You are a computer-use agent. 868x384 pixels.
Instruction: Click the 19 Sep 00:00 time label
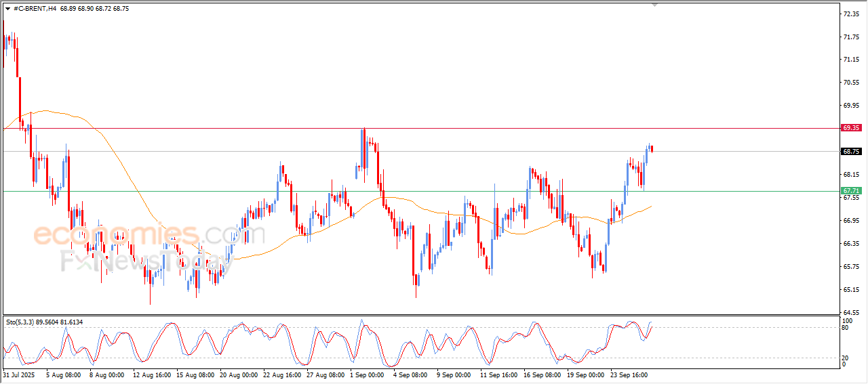[x=585, y=374]
